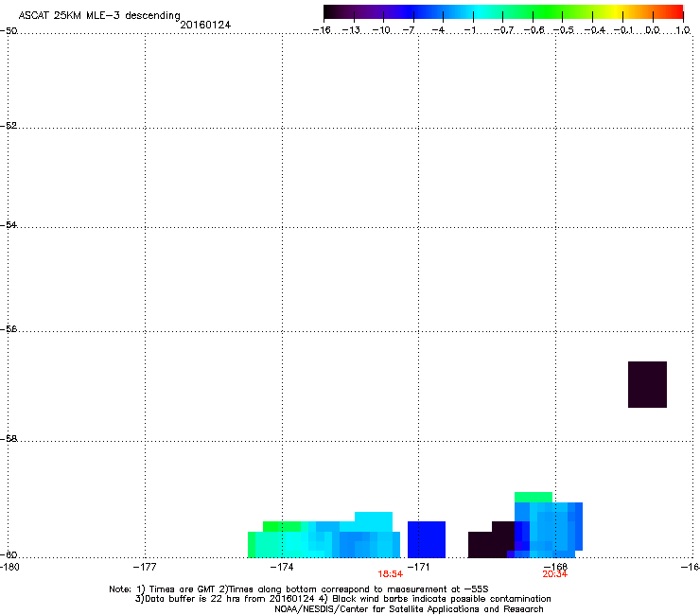Click the -0.5 color bar label
This screenshot has width=700, height=615.
pos(564,30)
